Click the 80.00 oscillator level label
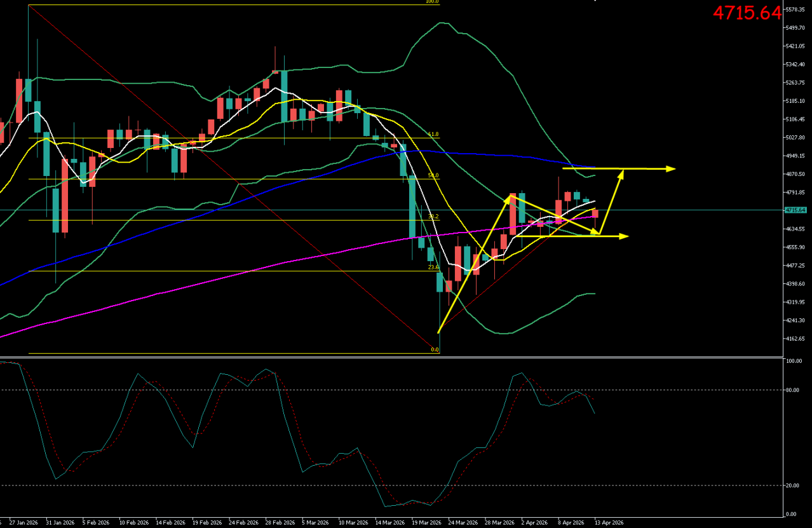This screenshot has width=812, height=528. pos(792,390)
